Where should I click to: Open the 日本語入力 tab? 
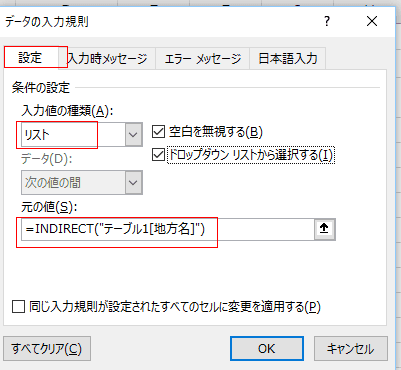click(287, 59)
